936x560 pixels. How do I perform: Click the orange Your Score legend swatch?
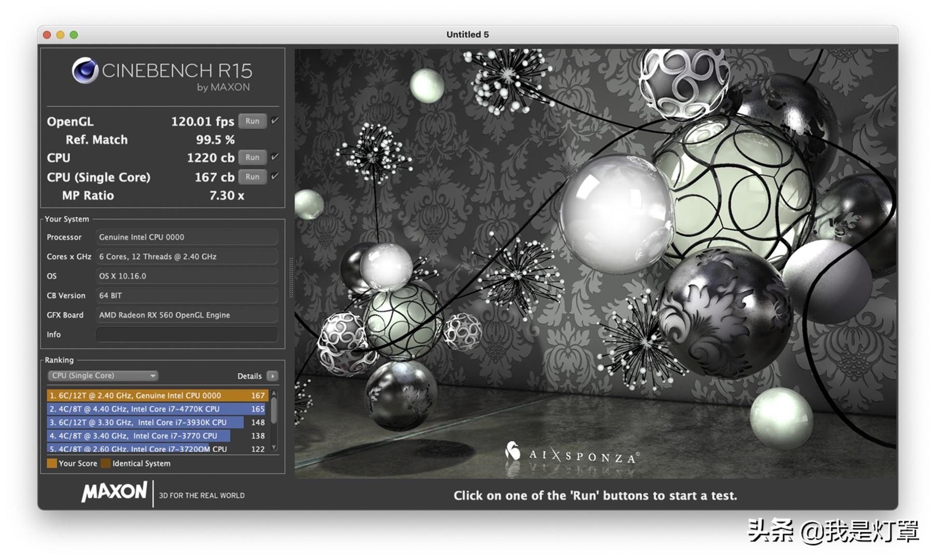tap(52, 463)
